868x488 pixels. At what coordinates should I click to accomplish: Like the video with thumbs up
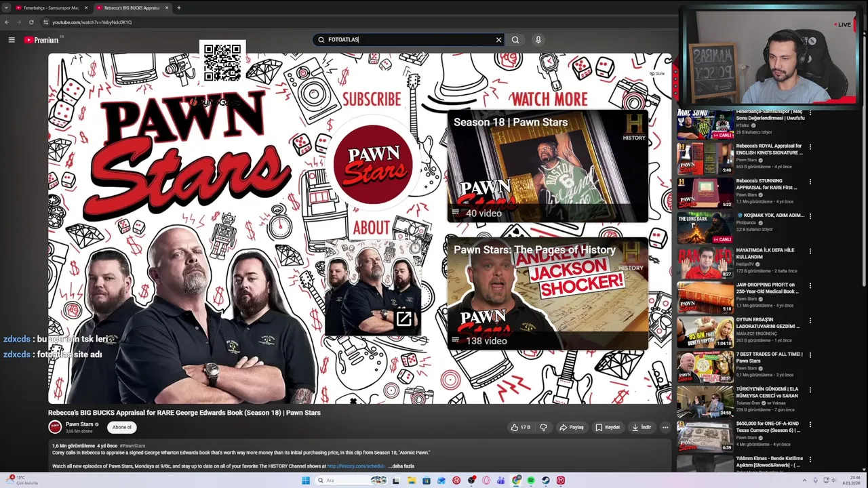click(x=521, y=427)
